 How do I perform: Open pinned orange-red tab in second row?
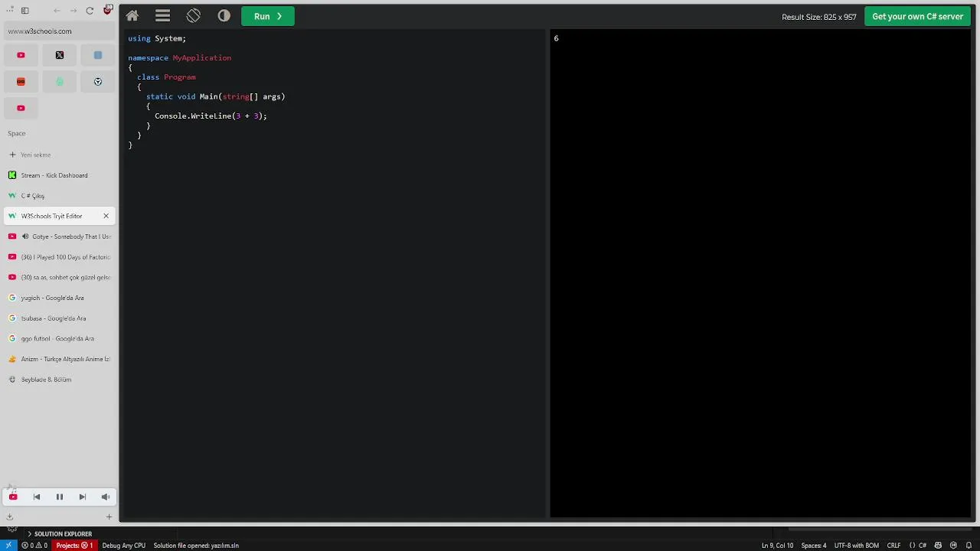pos(21,82)
